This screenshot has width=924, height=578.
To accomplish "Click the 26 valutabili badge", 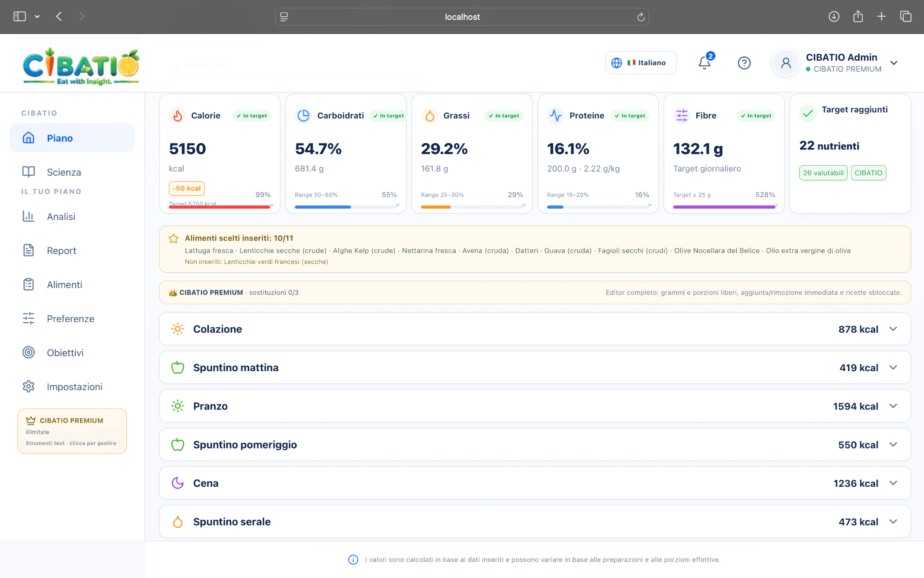I will point(823,173).
